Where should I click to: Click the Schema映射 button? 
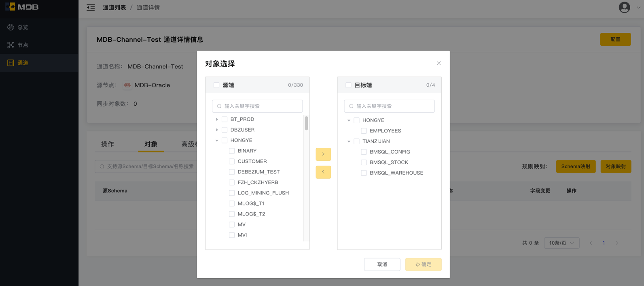click(x=576, y=166)
